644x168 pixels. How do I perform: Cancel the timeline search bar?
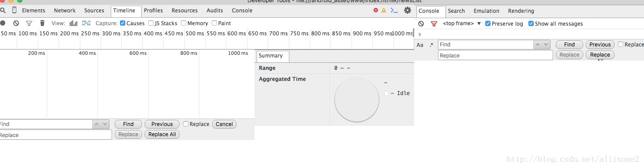pos(224,124)
